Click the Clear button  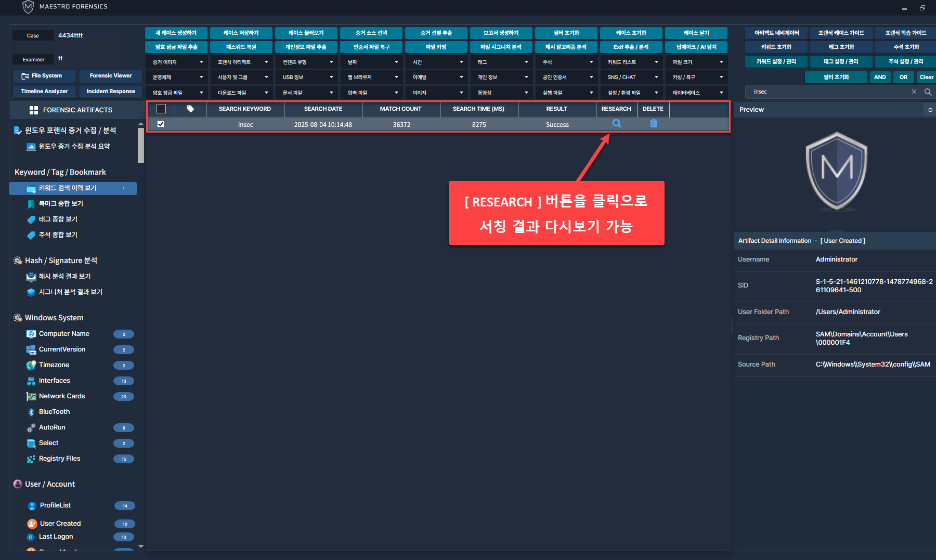pos(926,77)
